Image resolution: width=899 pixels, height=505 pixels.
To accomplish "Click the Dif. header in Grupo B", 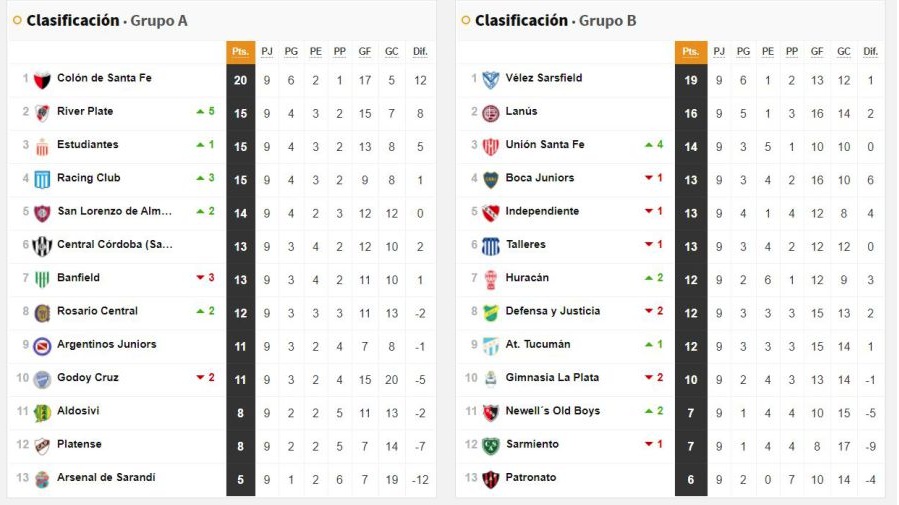I will coord(870,52).
